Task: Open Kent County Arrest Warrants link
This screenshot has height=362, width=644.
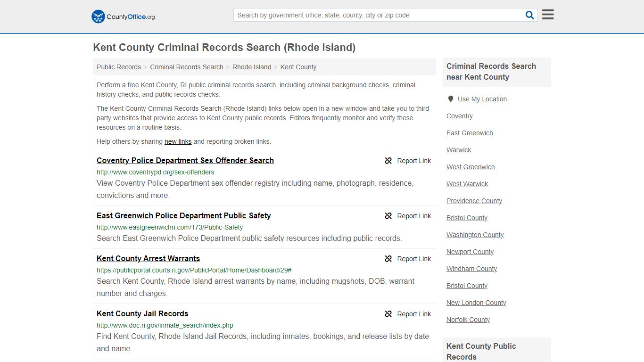Action: click(148, 258)
